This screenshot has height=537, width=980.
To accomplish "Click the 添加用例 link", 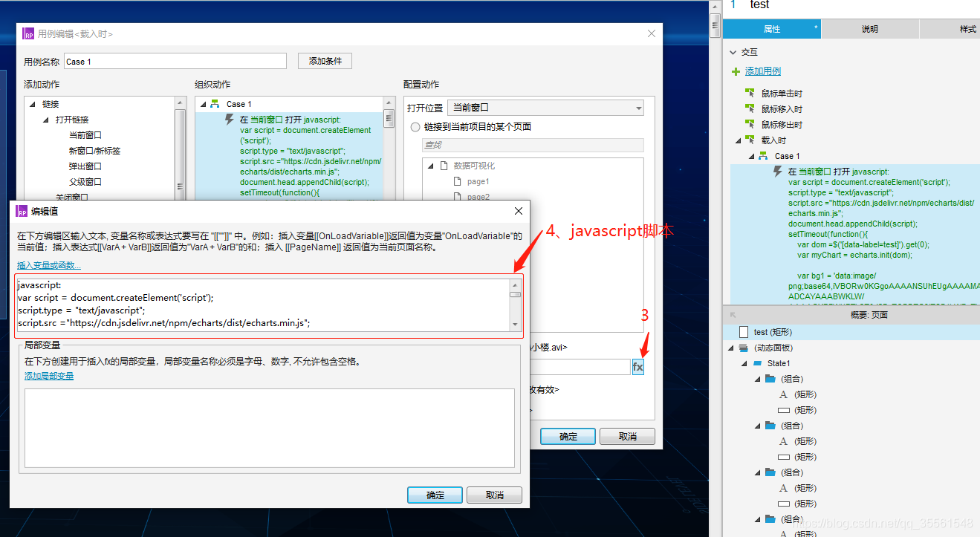I will pos(763,71).
